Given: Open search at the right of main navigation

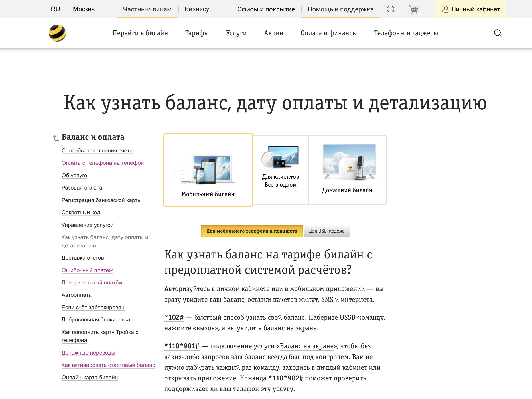Looking at the screenshot, I should coord(498,33).
